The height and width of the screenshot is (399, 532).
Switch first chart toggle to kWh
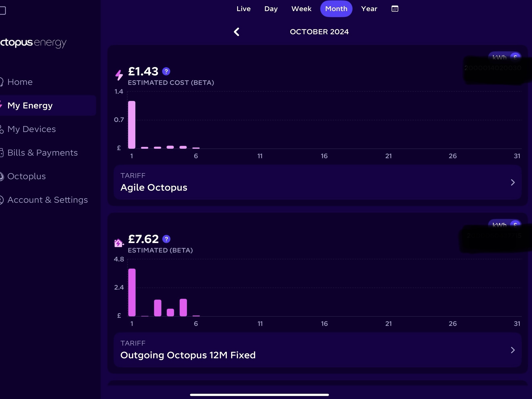[499, 57]
